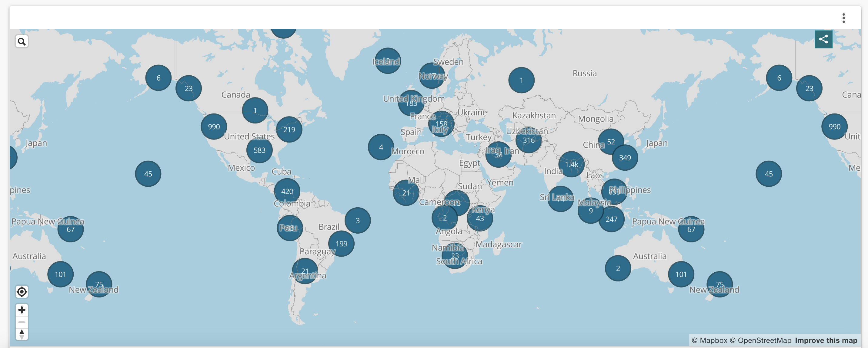This screenshot has width=868, height=348.
Task: Open the three-dot overflow menu
Action: tap(844, 18)
